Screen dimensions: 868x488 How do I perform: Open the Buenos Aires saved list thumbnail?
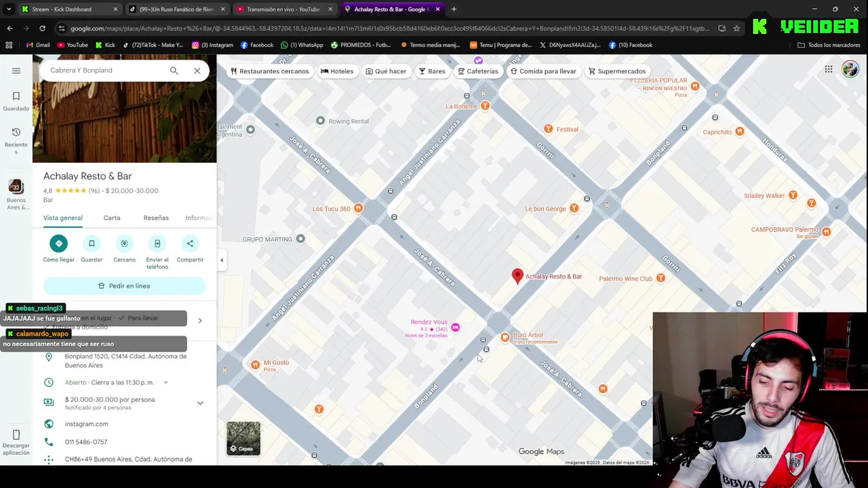pyautogui.click(x=16, y=187)
